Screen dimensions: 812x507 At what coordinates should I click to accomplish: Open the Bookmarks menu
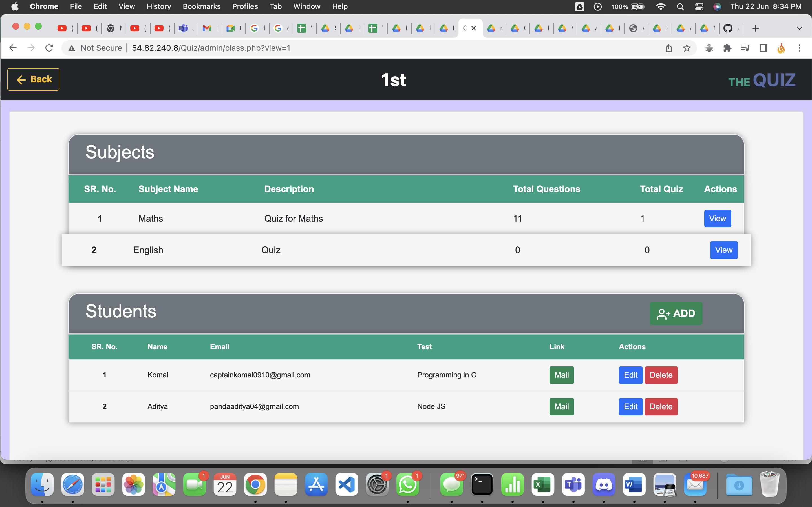202,6
